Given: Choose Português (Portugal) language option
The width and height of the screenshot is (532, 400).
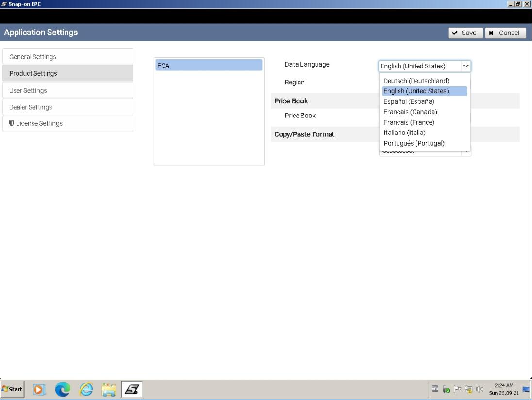Looking at the screenshot, I should point(424,143).
